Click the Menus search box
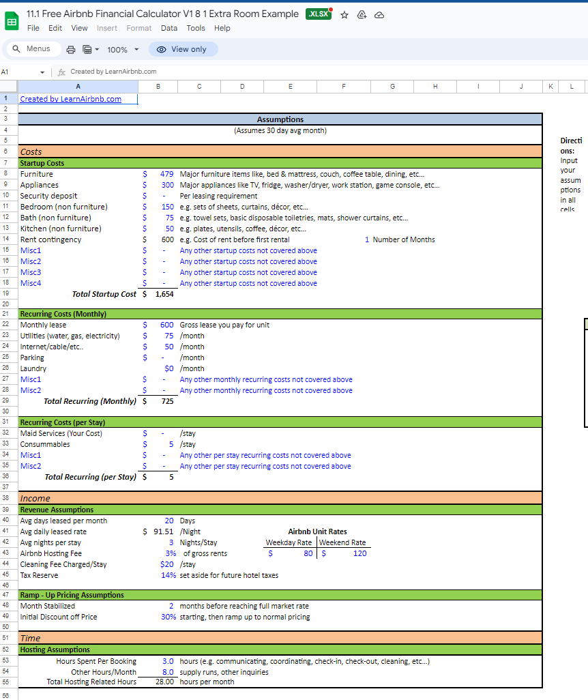This screenshot has width=588, height=700. coord(34,48)
